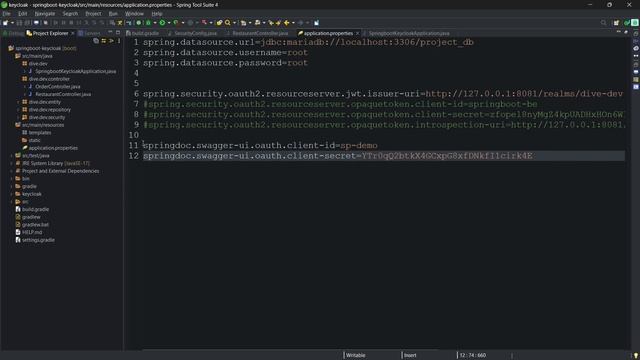Select the springboot-keycloak project node
The width and height of the screenshot is (640, 360).
[42, 48]
